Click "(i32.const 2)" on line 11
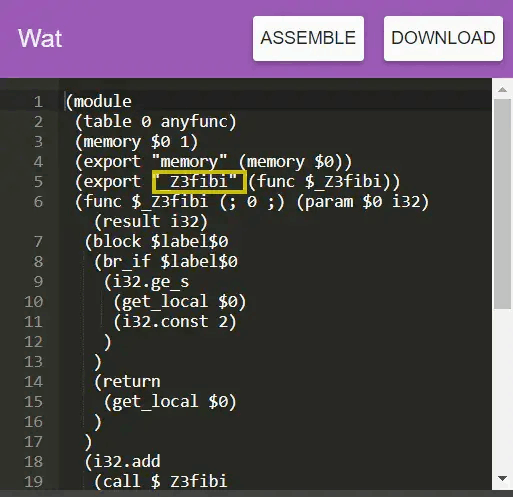The image size is (513, 497). click(175, 322)
